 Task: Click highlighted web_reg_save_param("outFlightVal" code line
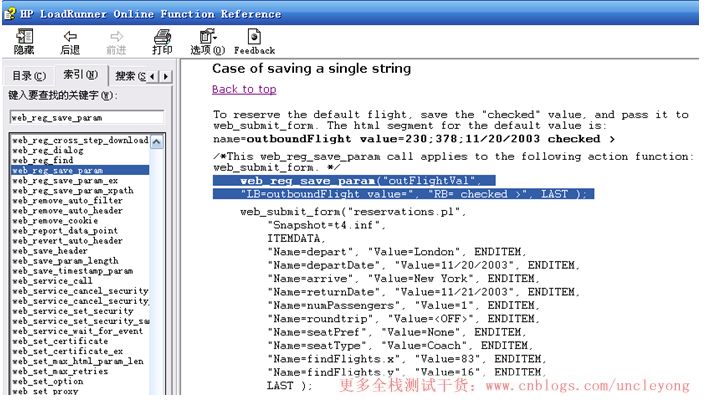coord(354,181)
